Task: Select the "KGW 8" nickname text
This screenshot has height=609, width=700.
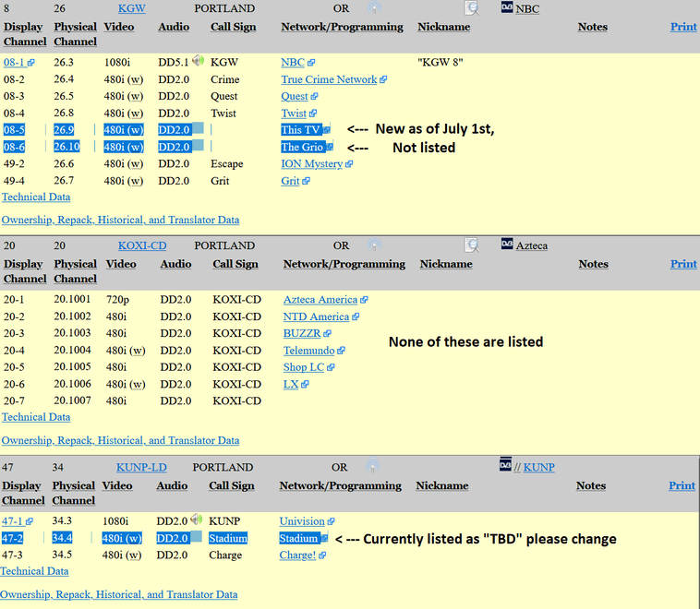Action: [x=441, y=63]
